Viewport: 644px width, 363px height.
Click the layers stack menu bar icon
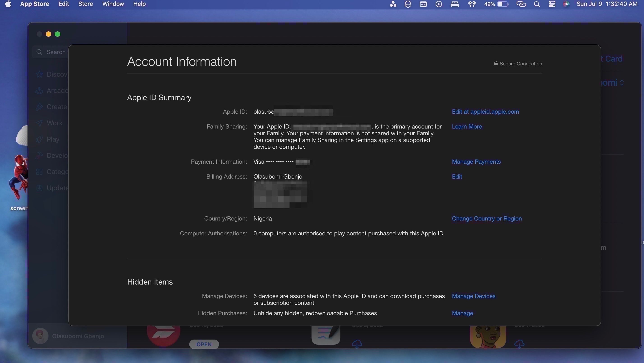408,4
